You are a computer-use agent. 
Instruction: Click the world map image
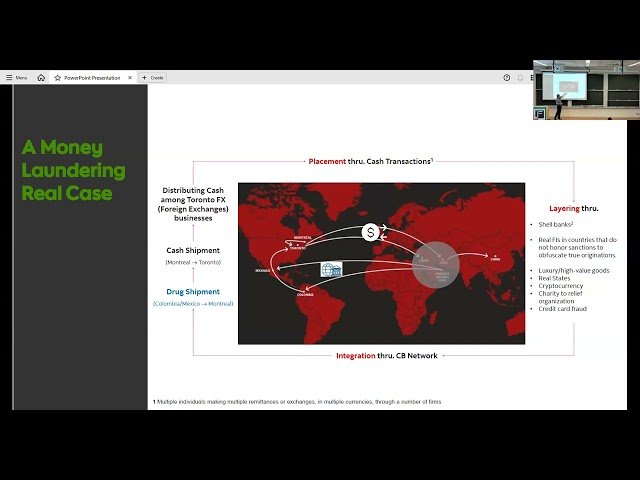tap(381, 263)
